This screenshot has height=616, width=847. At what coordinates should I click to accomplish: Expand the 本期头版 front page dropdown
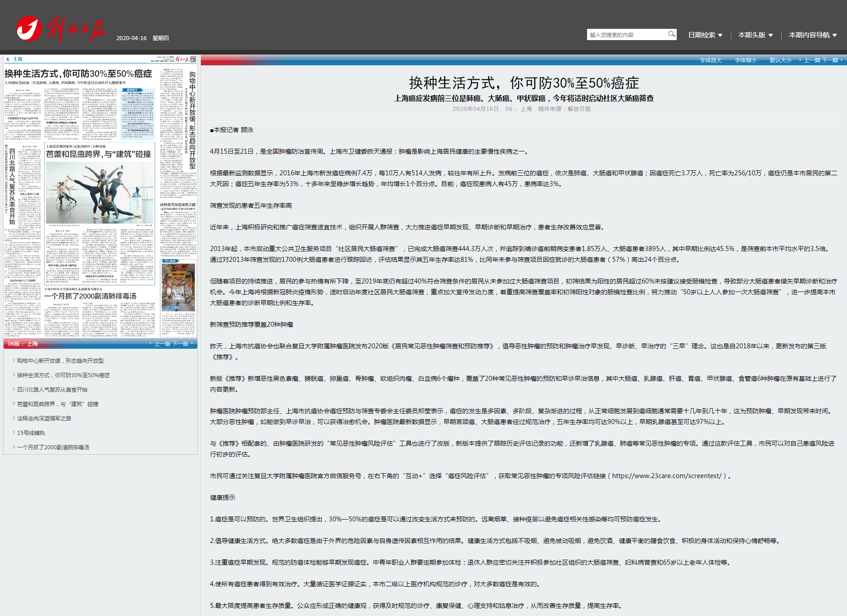[x=756, y=35]
